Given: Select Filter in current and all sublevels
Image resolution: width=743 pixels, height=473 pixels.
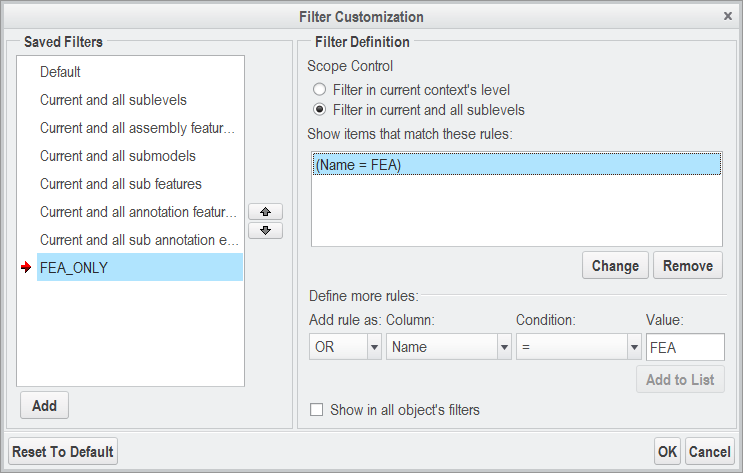Looking at the screenshot, I should (x=320, y=110).
